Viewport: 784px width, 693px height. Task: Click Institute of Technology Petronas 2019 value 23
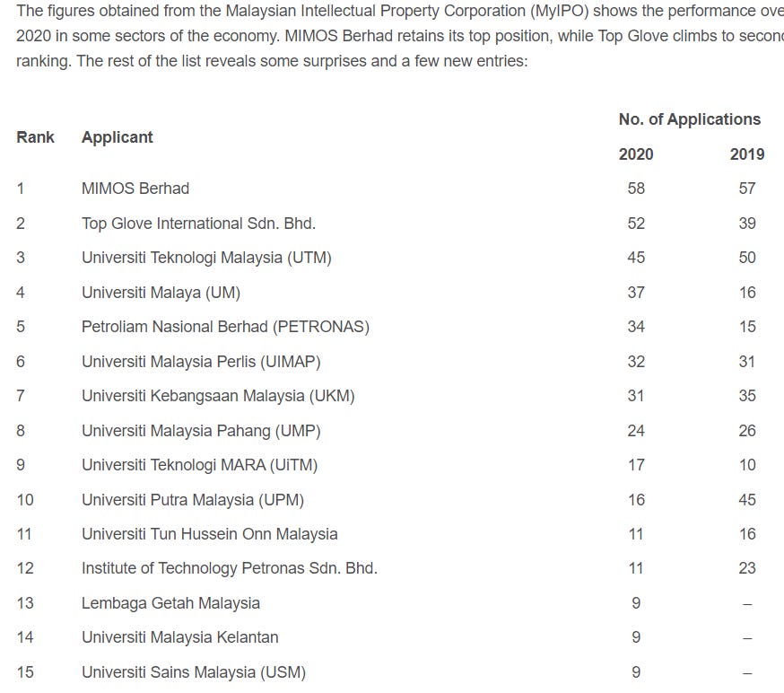pos(747,568)
